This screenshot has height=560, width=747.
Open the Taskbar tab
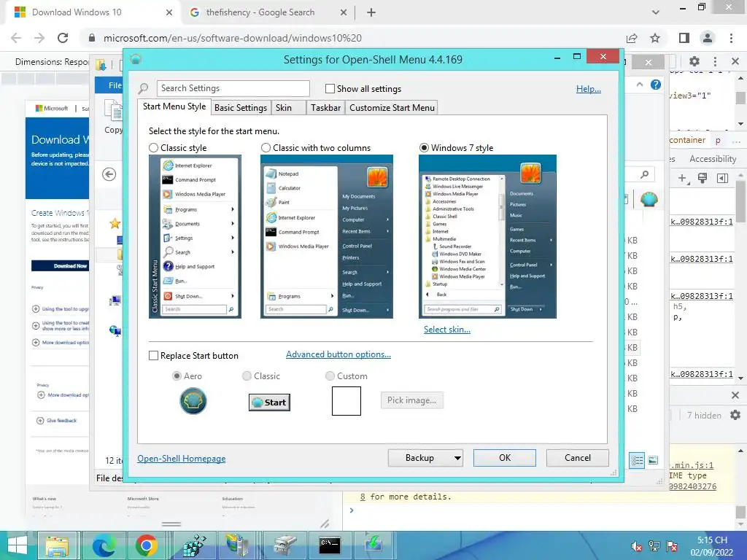point(325,108)
